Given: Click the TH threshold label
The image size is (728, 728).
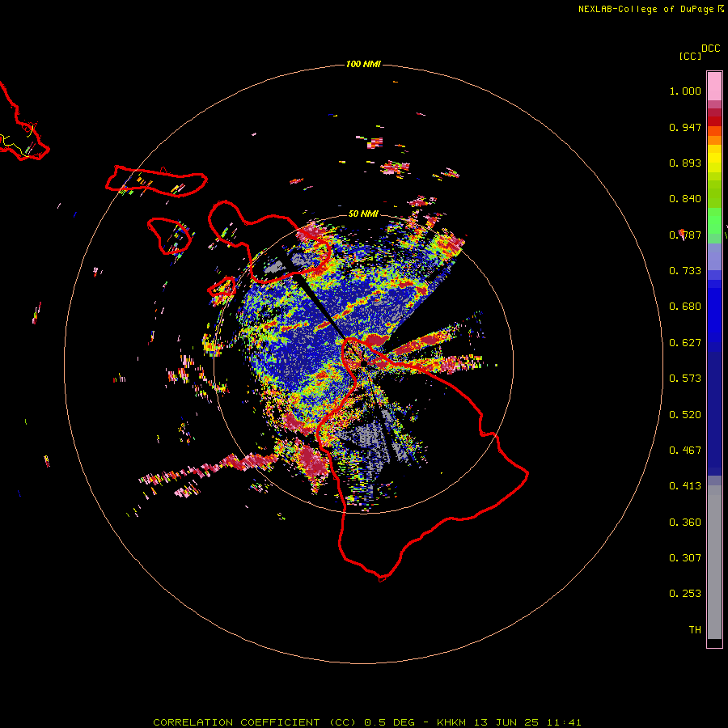Looking at the screenshot, I should (x=695, y=630).
